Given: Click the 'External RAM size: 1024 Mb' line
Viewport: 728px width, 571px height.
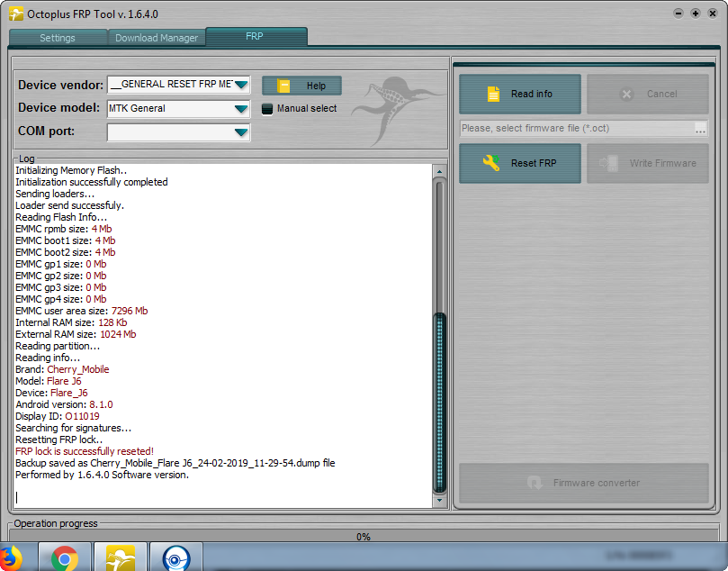Looking at the screenshot, I should pyautogui.click(x=76, y=334).
